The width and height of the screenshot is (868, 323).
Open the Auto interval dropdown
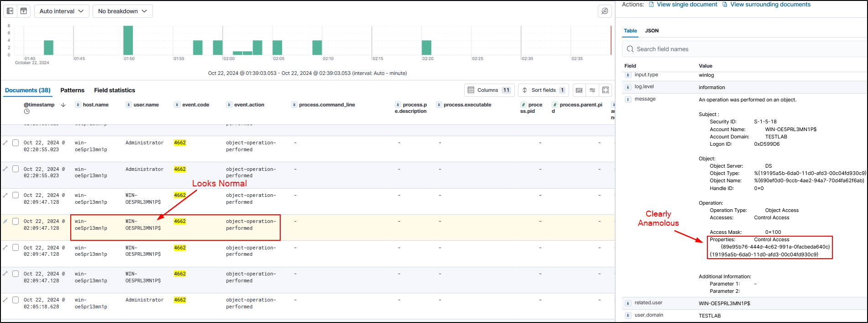(x=61, y=11)
